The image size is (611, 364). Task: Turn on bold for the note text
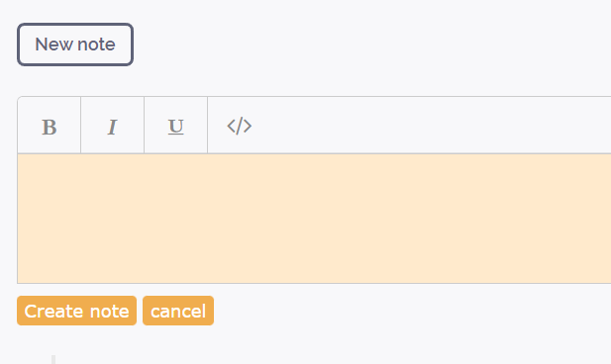pyautogui.click(x=50, y=126)
